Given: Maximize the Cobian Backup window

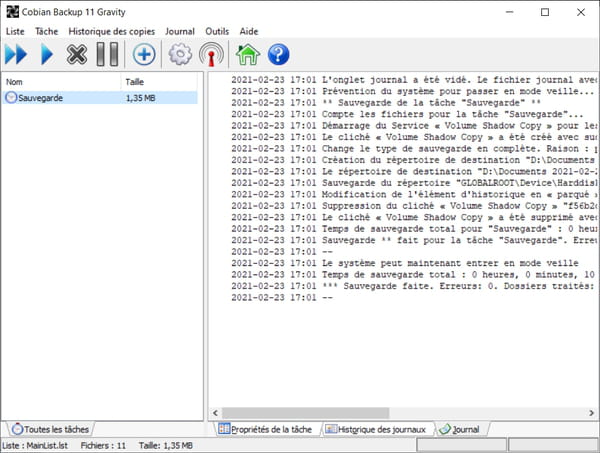Looking at the screenshot, I should point(545,12).
